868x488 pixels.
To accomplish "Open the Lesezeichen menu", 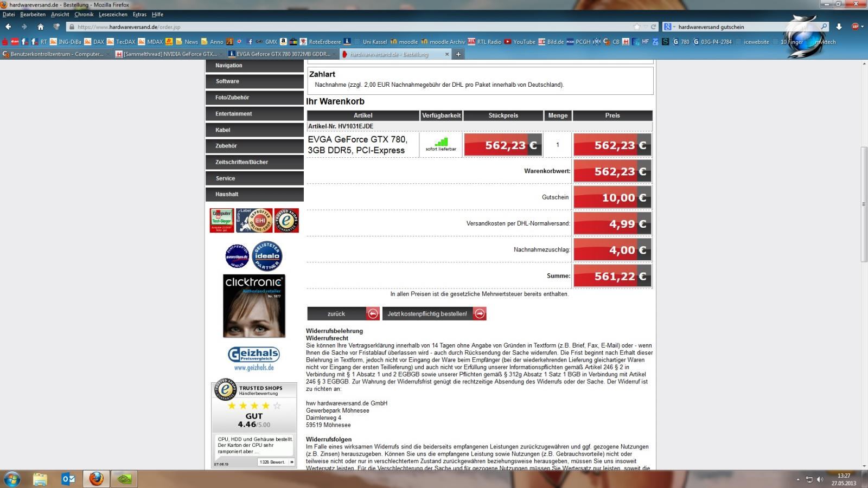I will 113,15.
